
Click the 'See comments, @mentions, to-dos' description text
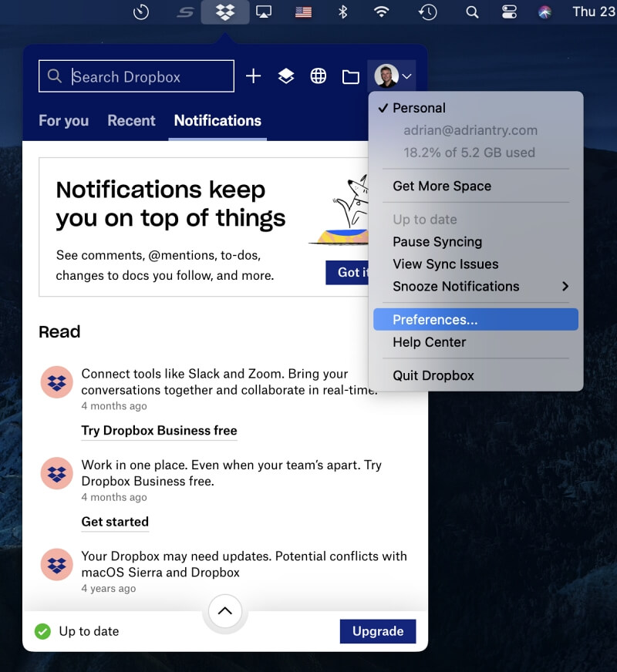[164, 265]
